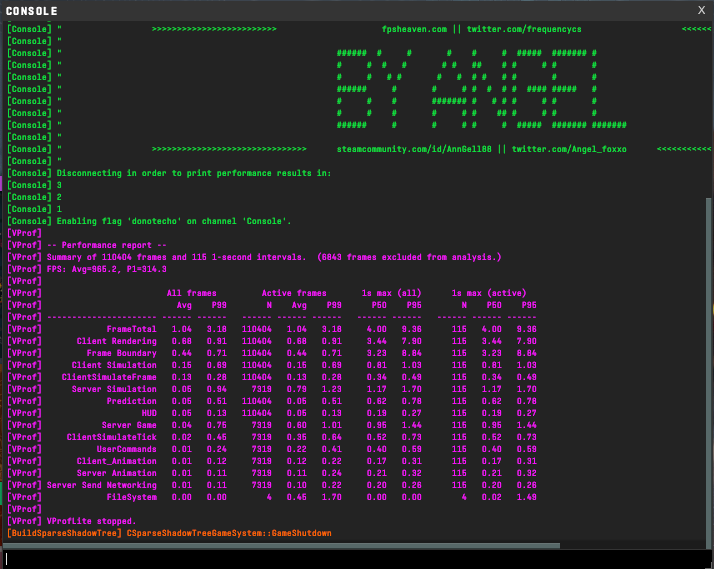Click the countdown line showing '2'
This screenshot has width=714, height=570.
(x=34, y=197)
